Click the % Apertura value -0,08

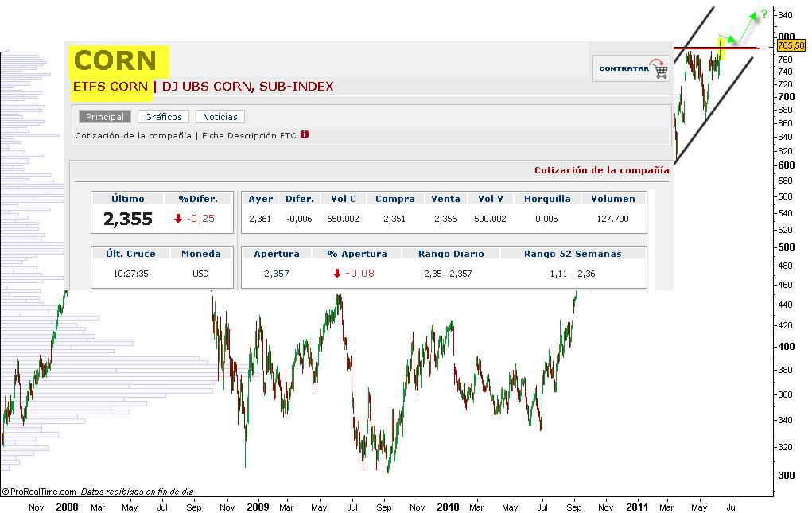(360, 274)
